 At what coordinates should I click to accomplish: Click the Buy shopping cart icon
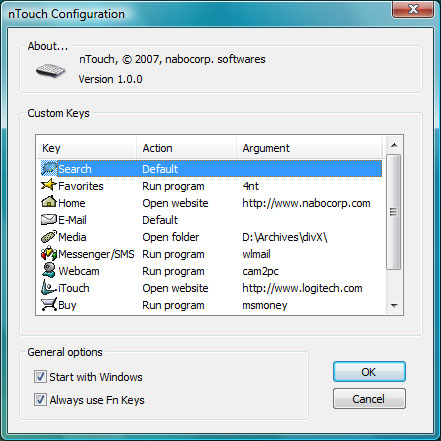pyautogui.click(x=49, y=305)
